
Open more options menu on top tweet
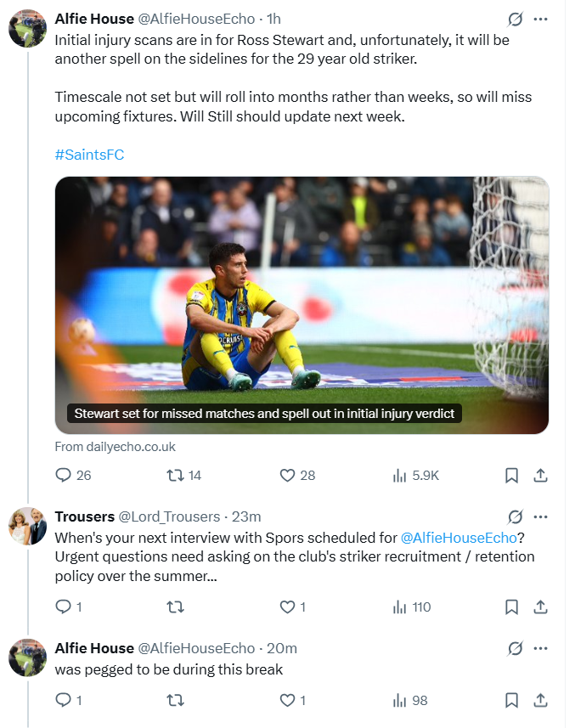coord(540,19)
